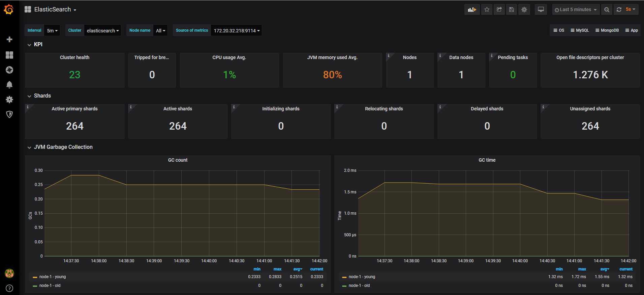The height and width of the screenshot is (295, 644).
Task: Open the Help question mark icon
Action: [x=9, y=288]
